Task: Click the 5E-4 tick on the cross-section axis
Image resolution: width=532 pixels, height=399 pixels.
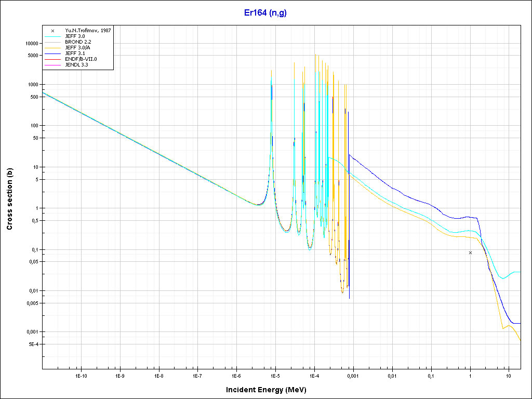Action: 32,344
